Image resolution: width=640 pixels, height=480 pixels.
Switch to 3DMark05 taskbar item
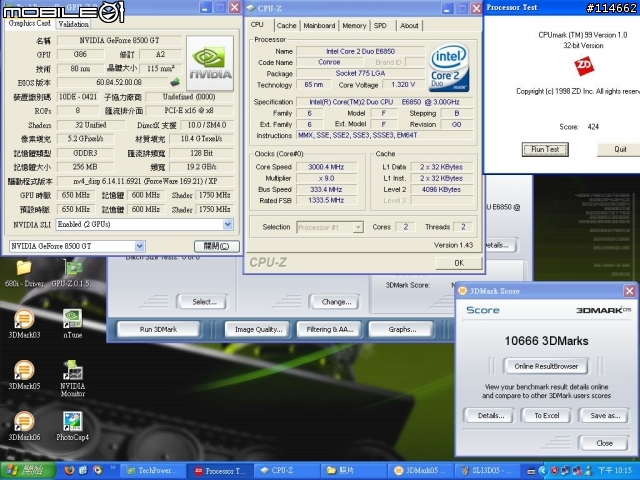pos(419,471)
